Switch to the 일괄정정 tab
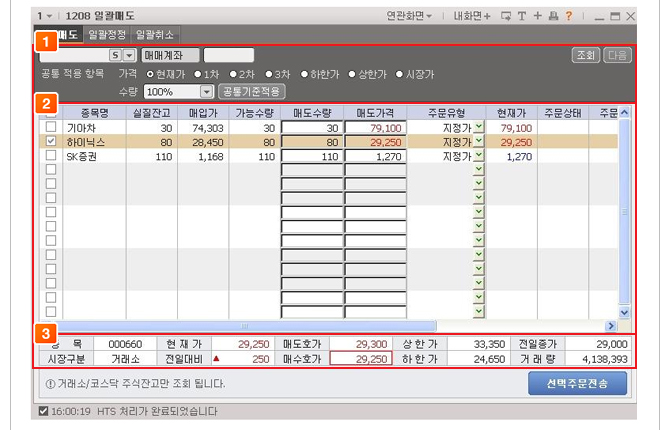670x430 pixels. click(x=107, y=35)
